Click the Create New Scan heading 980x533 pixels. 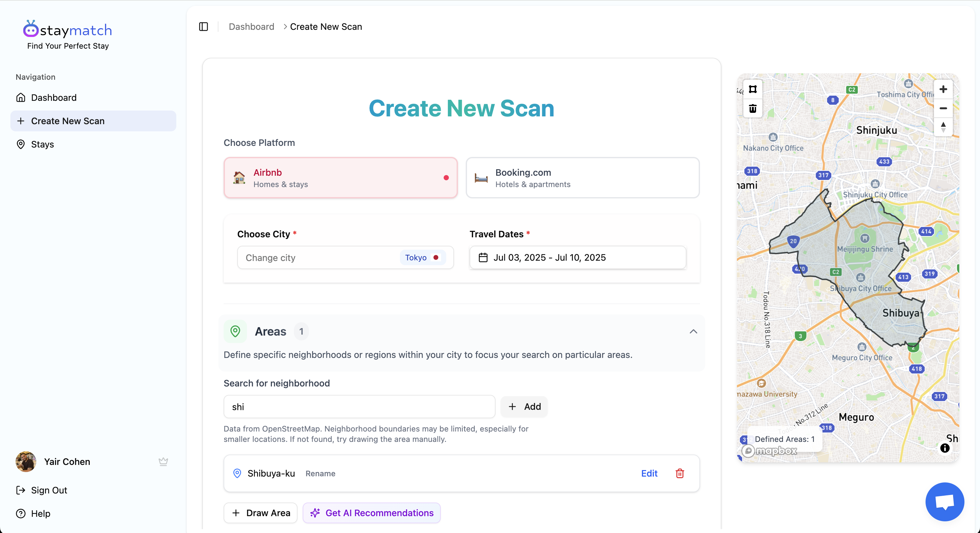click(461, 108)
